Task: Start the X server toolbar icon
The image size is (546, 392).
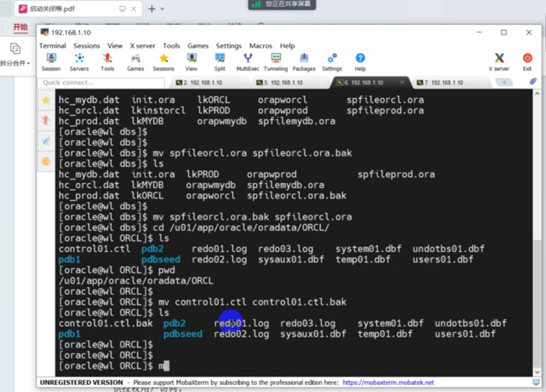Action: pyautogui.click(x=499, y=62)
